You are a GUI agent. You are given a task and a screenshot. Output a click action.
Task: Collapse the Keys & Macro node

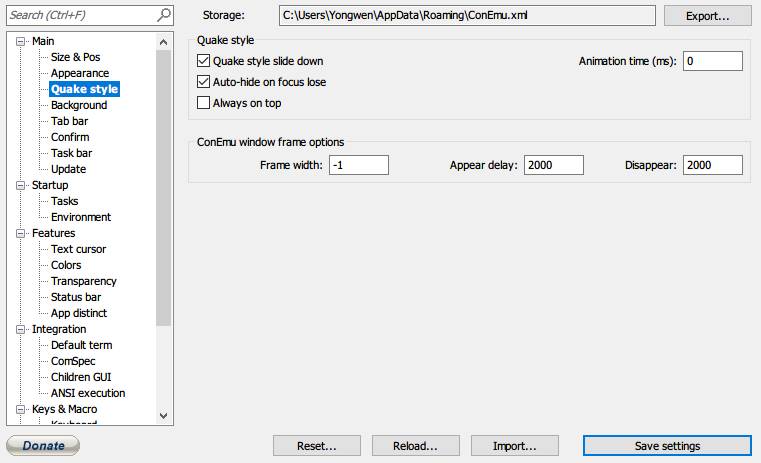(x=23, y=409)
